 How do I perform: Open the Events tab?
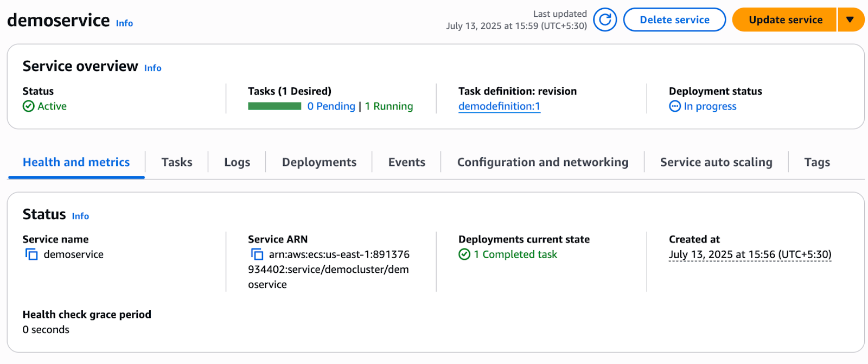pos(406,162)
